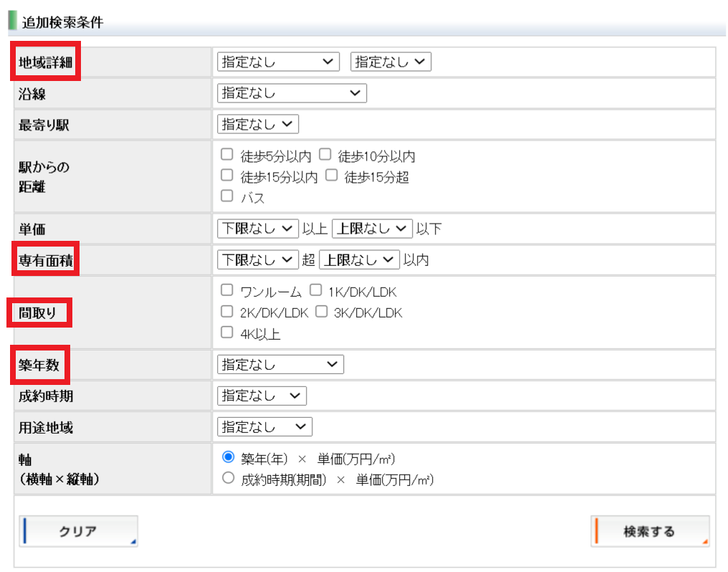Open the 単価 下限なし dropdown
Image resolution: width=728 pixels, height=572 pixels.
(257, 229)
